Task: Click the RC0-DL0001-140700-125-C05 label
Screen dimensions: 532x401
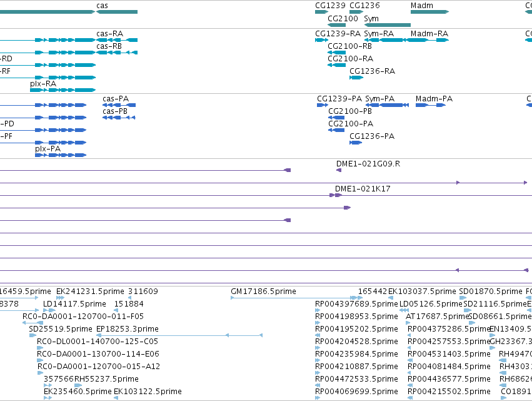Action: [x=98, y=341]
